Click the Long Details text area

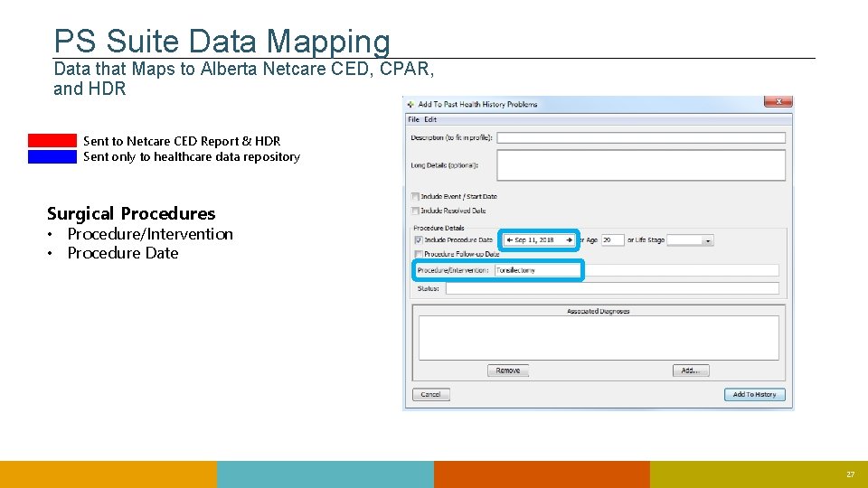point(640,164)
